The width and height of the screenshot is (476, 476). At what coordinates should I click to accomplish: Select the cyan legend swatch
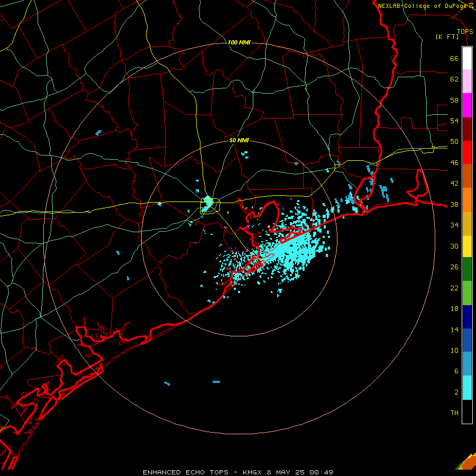[x=467, y=388]
